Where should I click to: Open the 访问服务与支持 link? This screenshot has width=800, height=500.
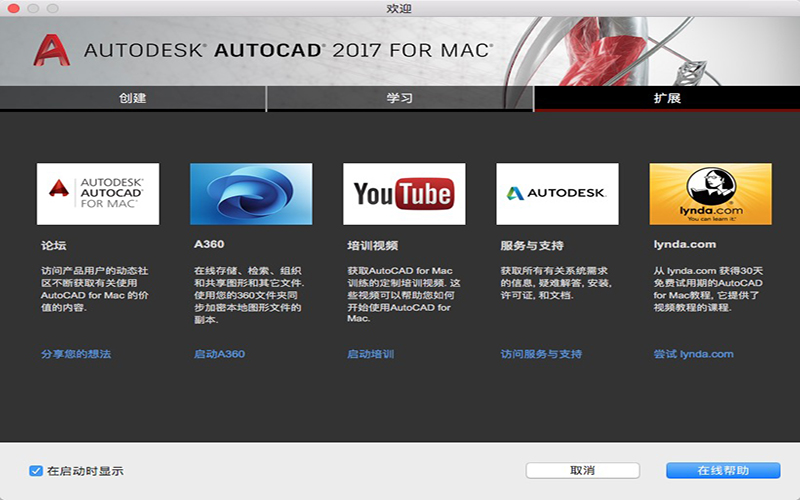(541, 354)
